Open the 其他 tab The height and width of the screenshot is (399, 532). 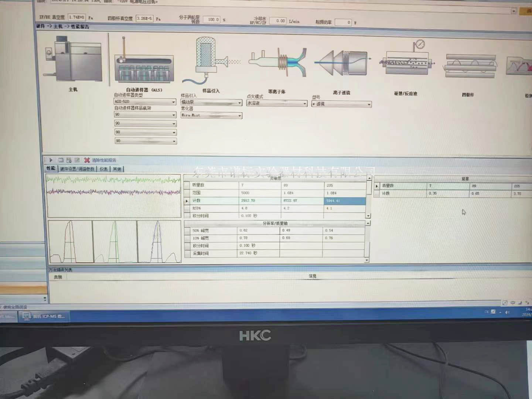tap(117, 169)
